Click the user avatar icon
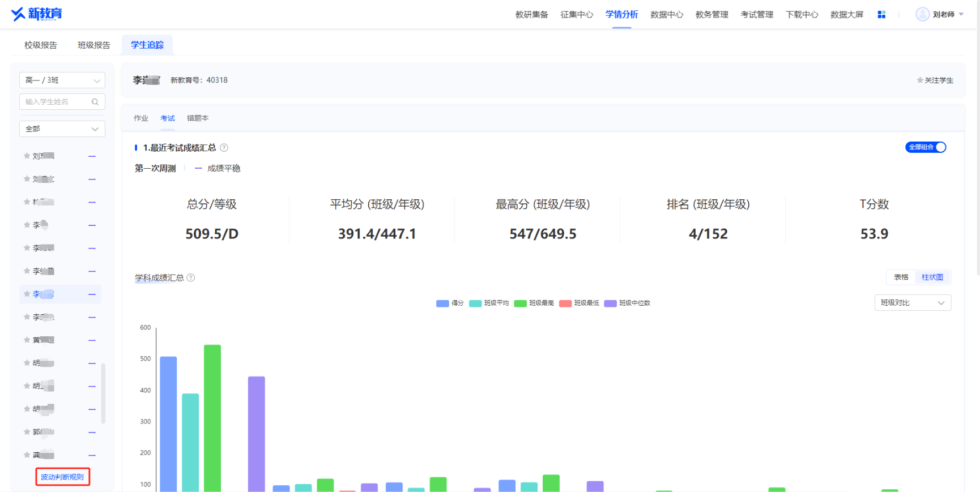 (x=922, y=15)
